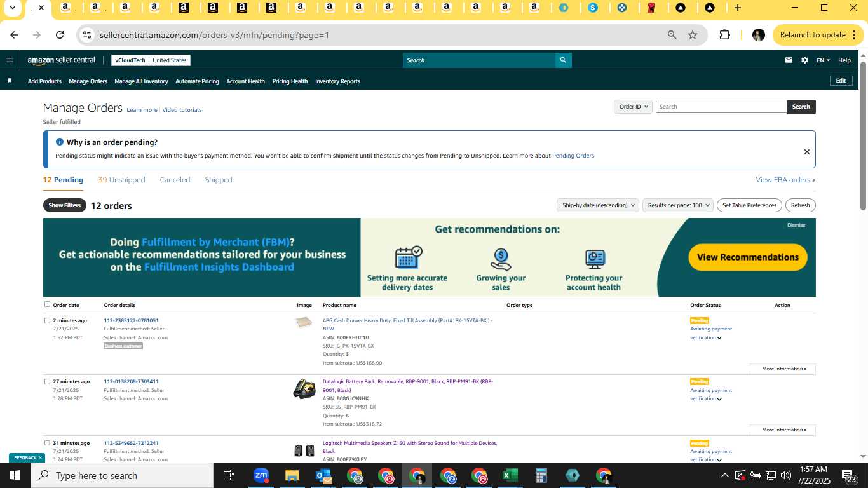Go back with browser back arrow

pos(14,35)
